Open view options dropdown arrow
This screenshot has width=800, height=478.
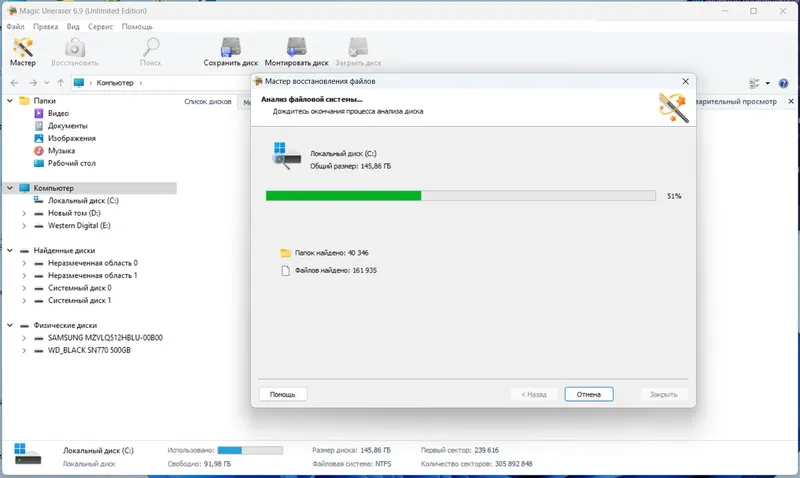tap(767, 83)
